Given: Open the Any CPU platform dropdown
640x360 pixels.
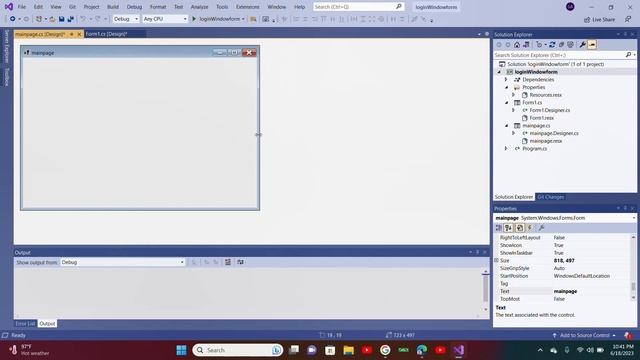Looking at the screenshot, I should [165, 19].
